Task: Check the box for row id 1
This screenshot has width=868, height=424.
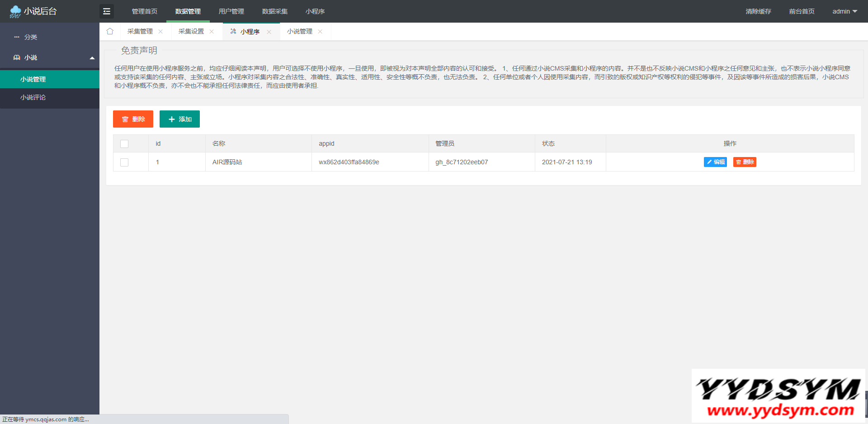Action: 124,162
